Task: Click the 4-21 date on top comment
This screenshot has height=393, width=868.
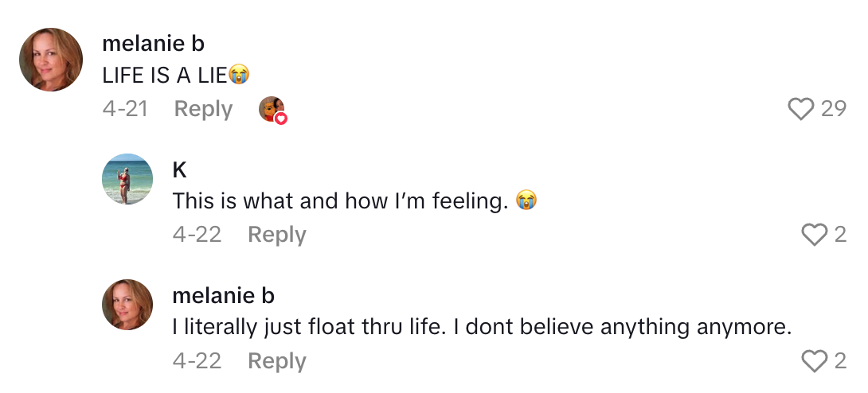Action: click(125, 109)
